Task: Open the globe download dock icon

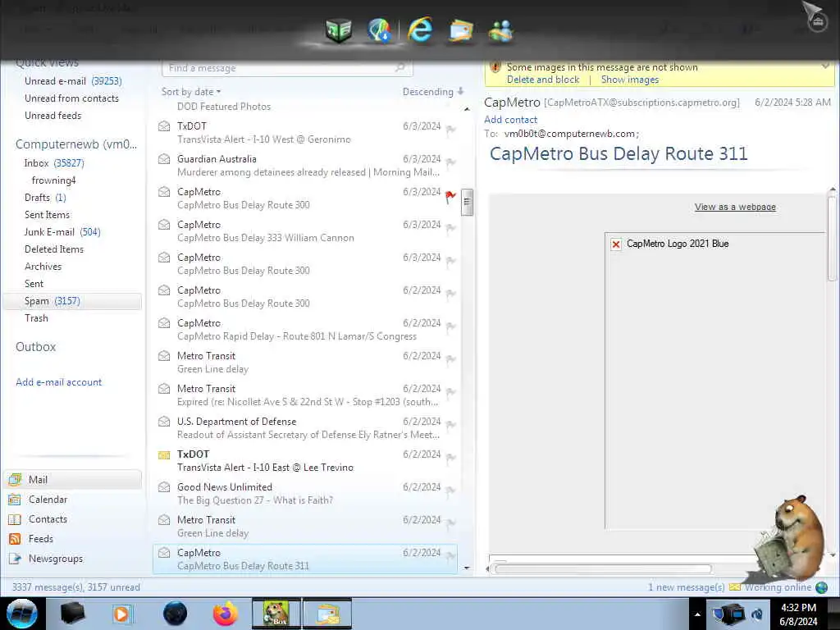Action: click(x=380, y=30)
